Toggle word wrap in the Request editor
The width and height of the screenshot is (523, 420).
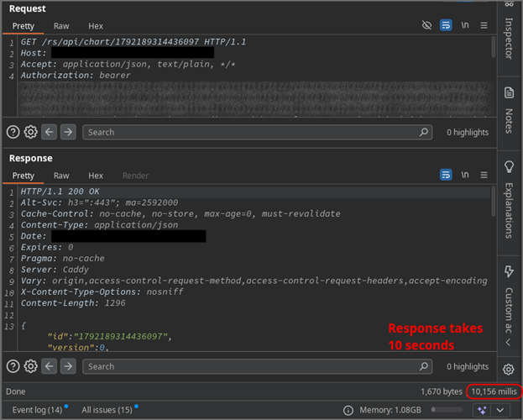coord(446,26)
